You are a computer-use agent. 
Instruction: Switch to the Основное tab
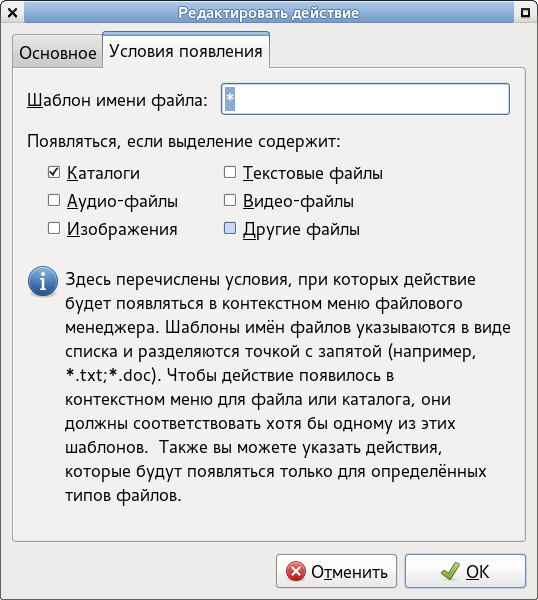58,52
